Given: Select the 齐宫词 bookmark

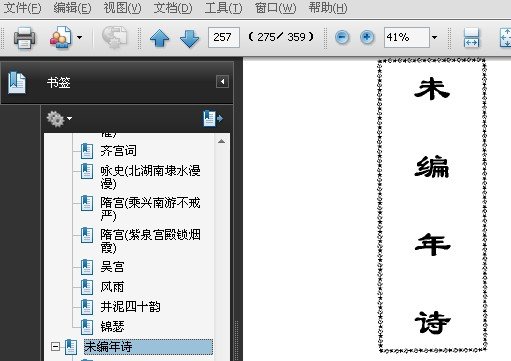Looking at the screenshot, I should tap(118, 151).
